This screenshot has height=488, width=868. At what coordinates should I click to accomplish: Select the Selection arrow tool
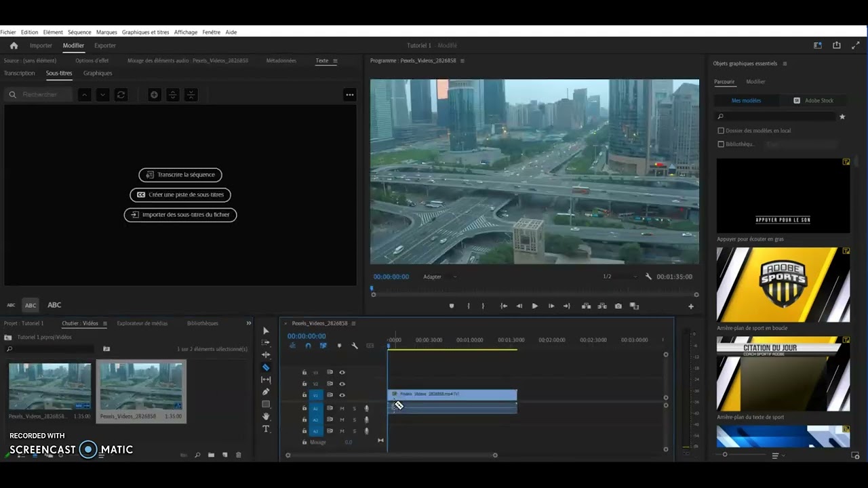[x=266, y=331]
